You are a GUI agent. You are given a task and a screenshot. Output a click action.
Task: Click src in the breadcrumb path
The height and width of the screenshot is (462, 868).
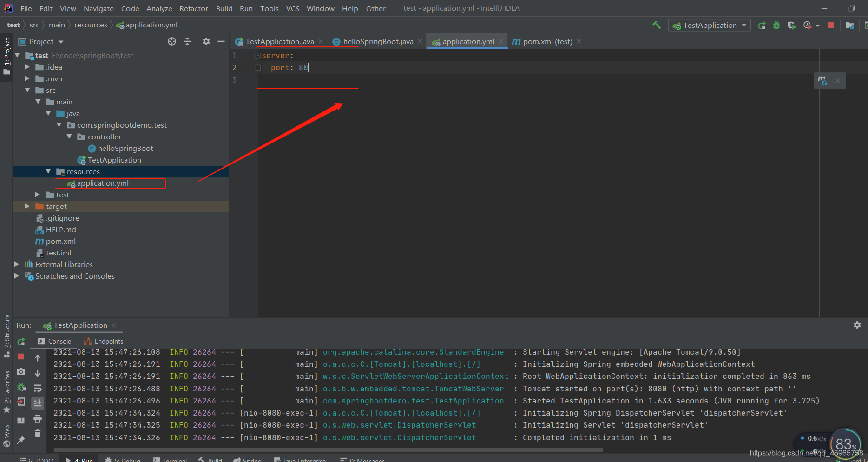[x=34, y=25]
